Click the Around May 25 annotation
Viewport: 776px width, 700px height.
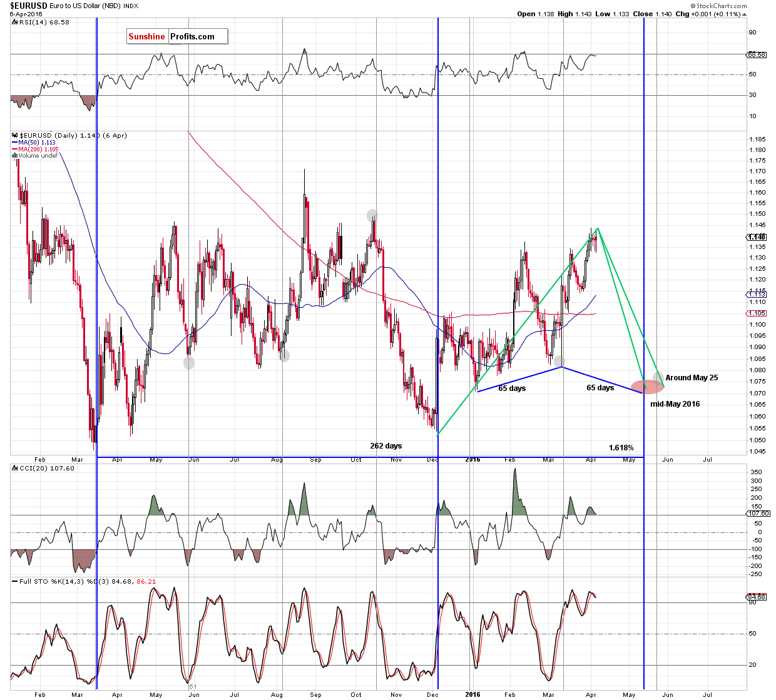click(x=692, y=378)
